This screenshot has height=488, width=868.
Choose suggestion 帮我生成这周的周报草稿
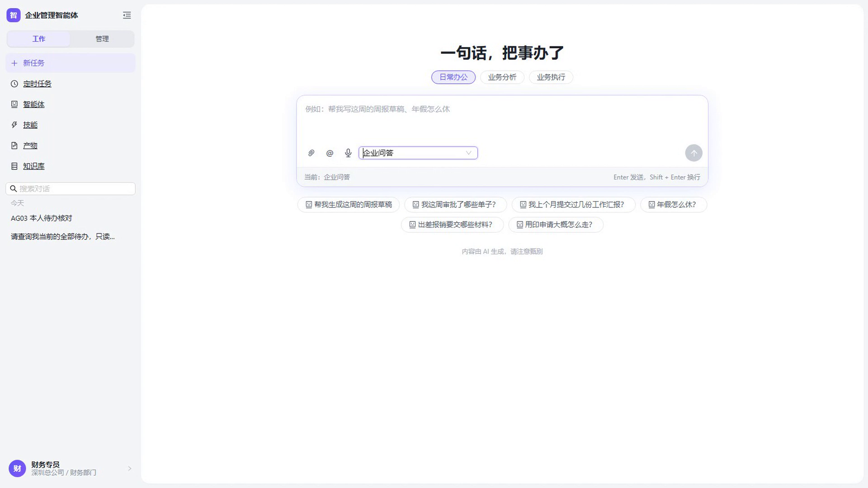[349, 205]
